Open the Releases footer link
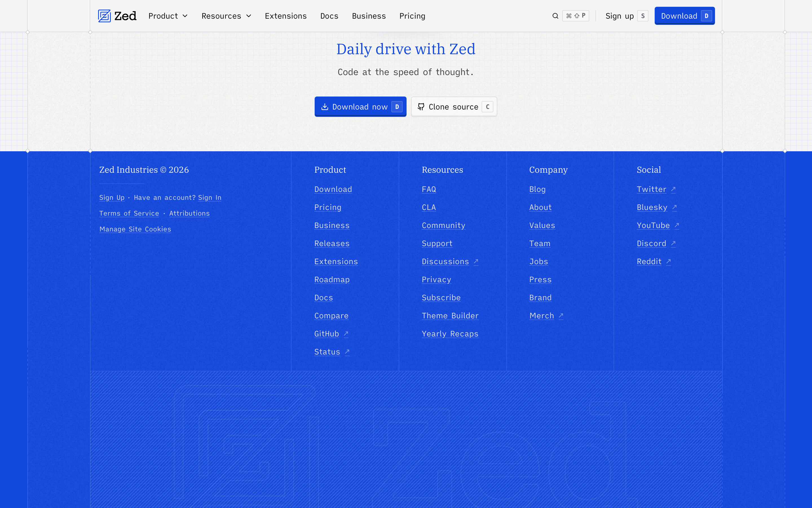The width and height of the screenshot is (812, 508). point(332,244)
